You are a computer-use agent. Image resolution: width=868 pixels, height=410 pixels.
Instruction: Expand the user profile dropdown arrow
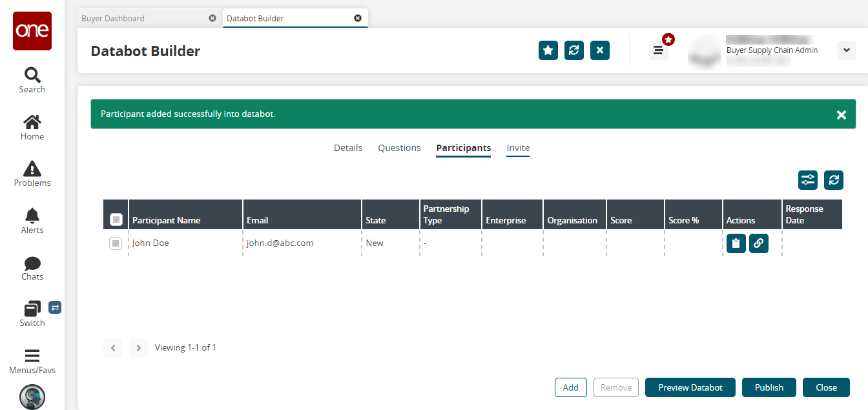click(846, 50)
